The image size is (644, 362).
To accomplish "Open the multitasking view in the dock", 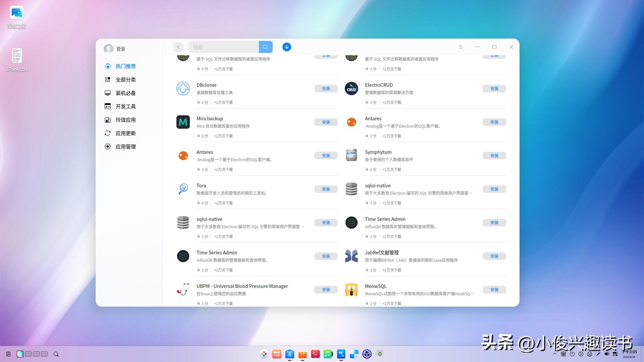I will [x=277, y=354].
